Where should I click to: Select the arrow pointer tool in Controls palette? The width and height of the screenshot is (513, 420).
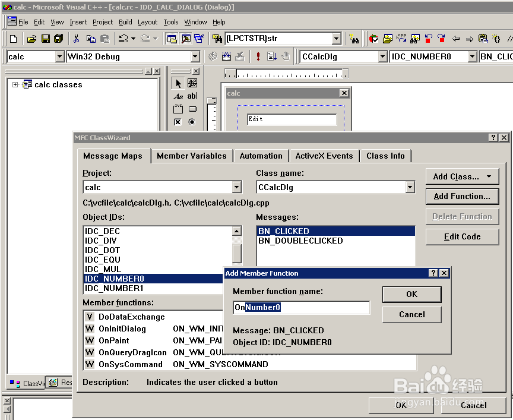(178, 84)
